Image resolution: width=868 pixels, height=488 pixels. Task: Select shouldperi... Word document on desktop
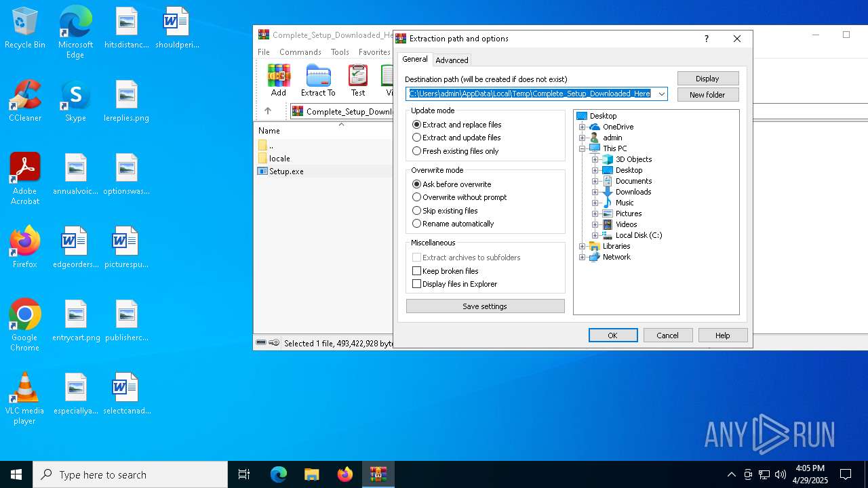(177, 28)
